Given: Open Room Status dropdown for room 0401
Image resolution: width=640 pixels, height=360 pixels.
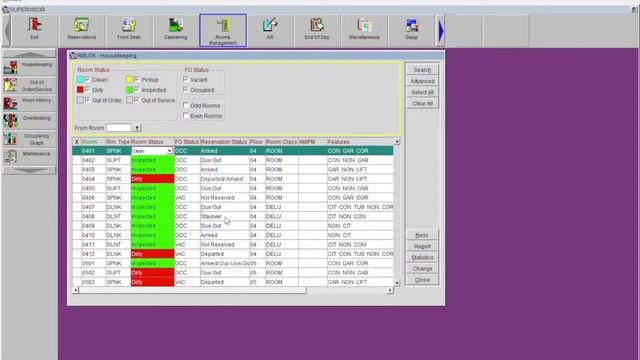Looking at the screenshot, I should tap(169, 151).
